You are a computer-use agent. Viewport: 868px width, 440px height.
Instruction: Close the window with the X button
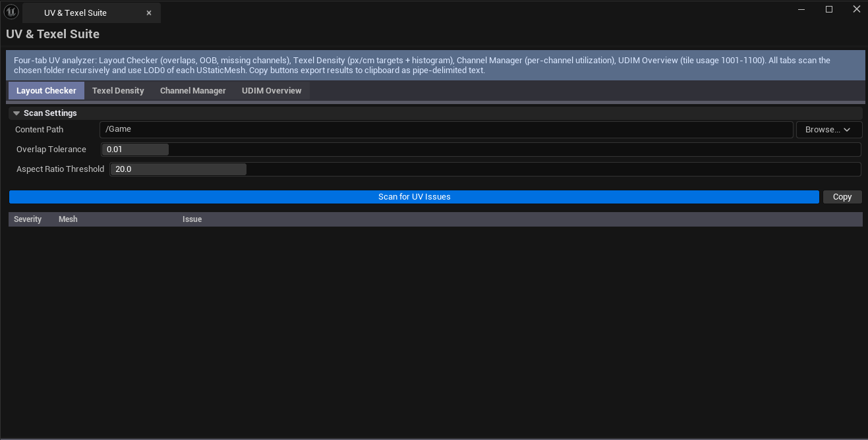click(856, 9)
